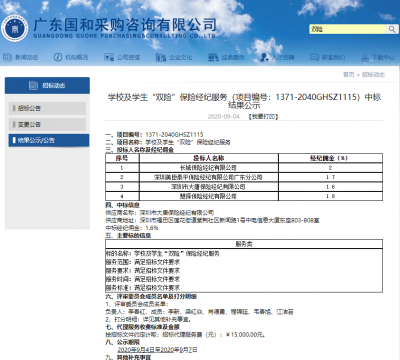The height and width of the screenshot is (360, 400).
Task: Click the 中标经纪佣金 1.6% line
Action: point(132,228)
